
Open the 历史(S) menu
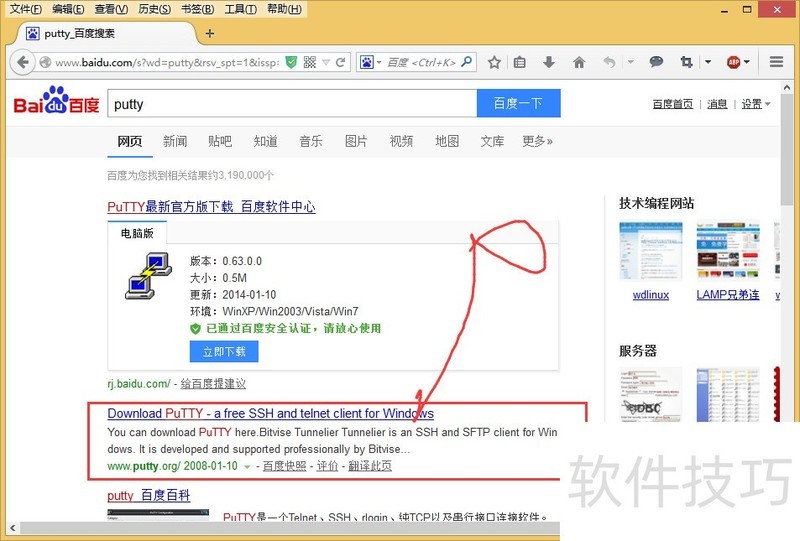pos(155,9)
